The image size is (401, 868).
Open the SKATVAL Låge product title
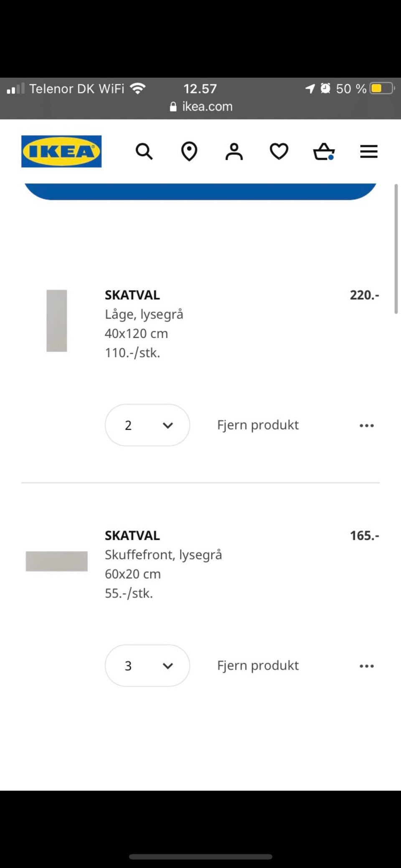tap(132, 295)
